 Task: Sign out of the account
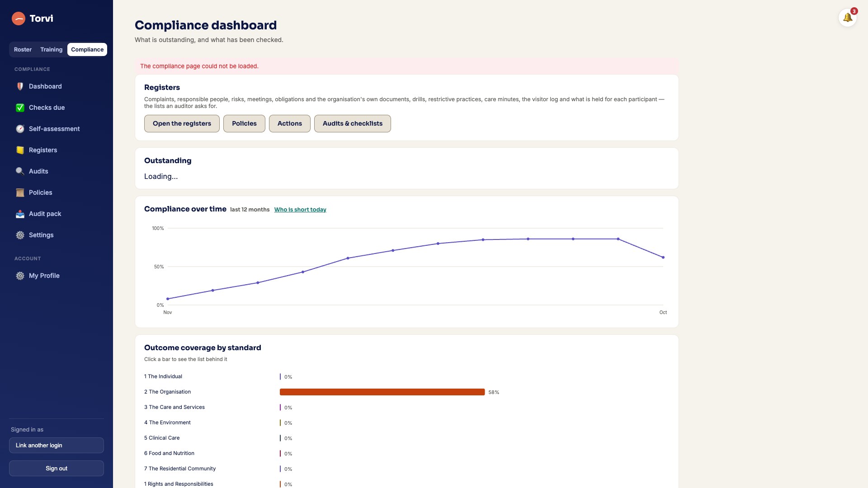tap(57, 468)
